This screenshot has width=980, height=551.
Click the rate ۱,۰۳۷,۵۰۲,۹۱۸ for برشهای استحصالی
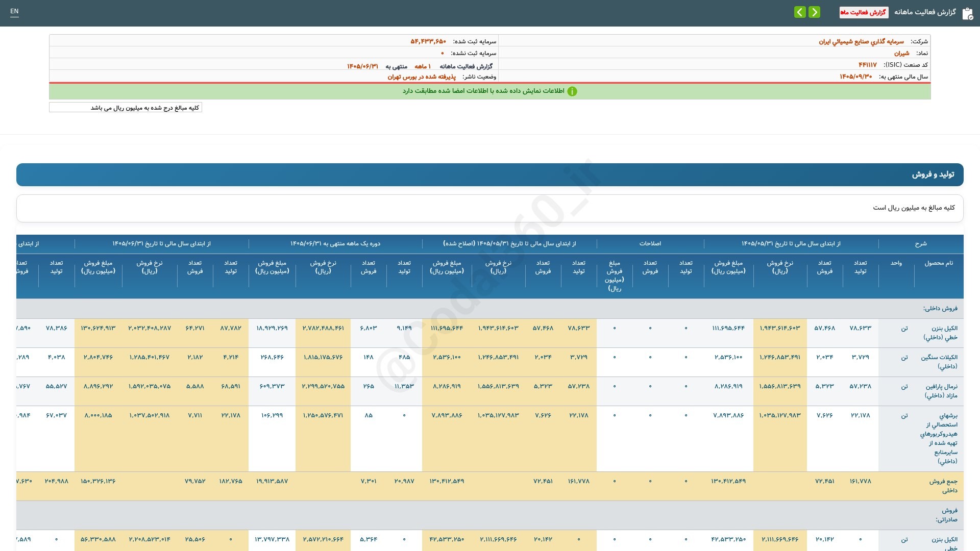pyautogui.click(x=150, y=415)
